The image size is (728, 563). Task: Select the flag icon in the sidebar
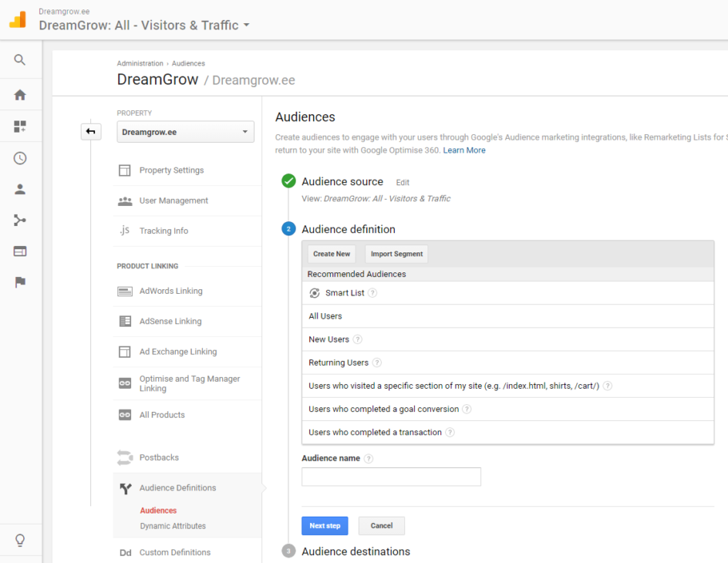click(x=21, y=282)
